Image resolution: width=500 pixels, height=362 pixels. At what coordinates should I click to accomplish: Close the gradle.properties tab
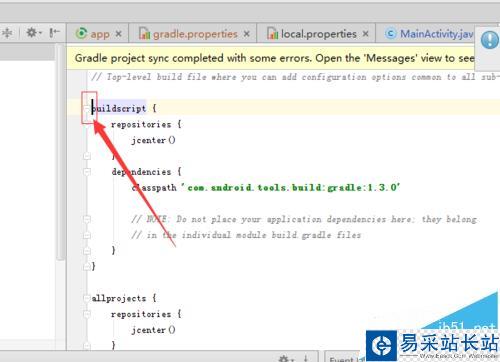pyautogui.click(x=246, y=34)
